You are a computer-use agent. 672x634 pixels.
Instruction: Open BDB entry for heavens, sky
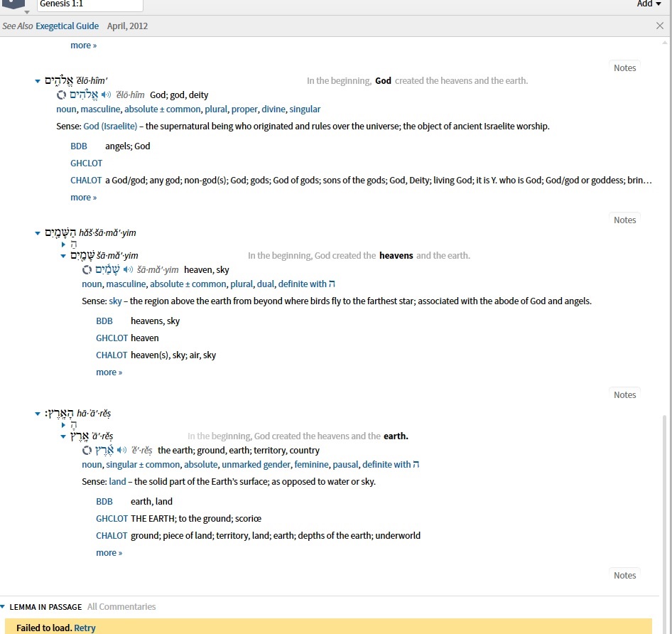[x=104, y=321]
